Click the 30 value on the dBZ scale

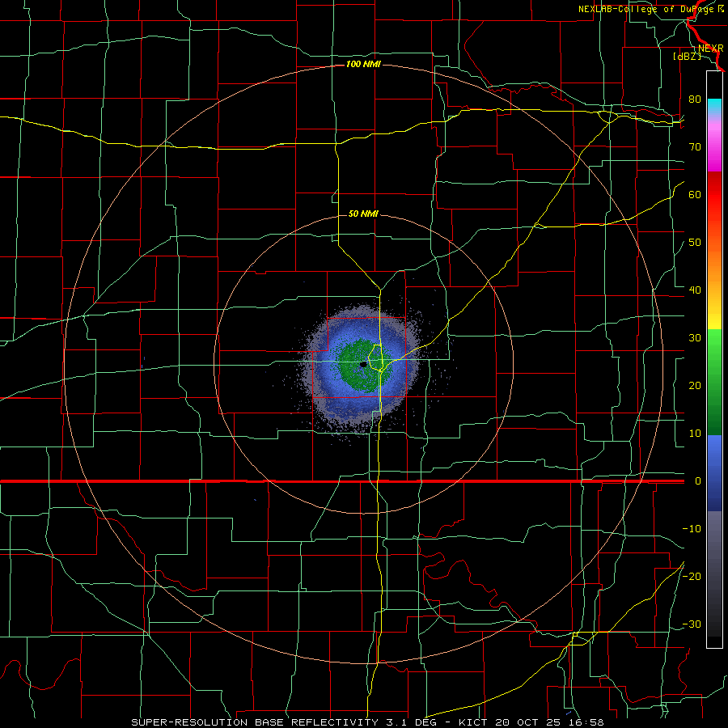click(695, 338)
